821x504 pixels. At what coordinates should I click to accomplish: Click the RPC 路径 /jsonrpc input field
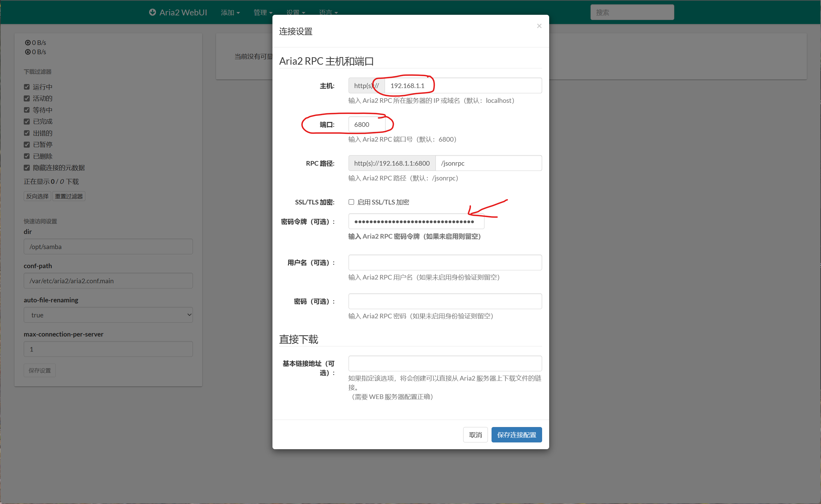[x=488, y=163]
